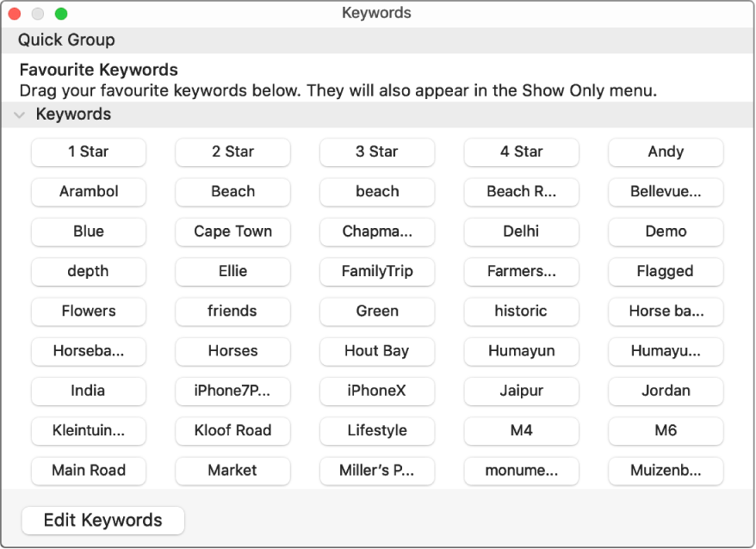Select the Green keyword
Screen dimensions: 756x549
pyautogui.click(x=376, y=312)
